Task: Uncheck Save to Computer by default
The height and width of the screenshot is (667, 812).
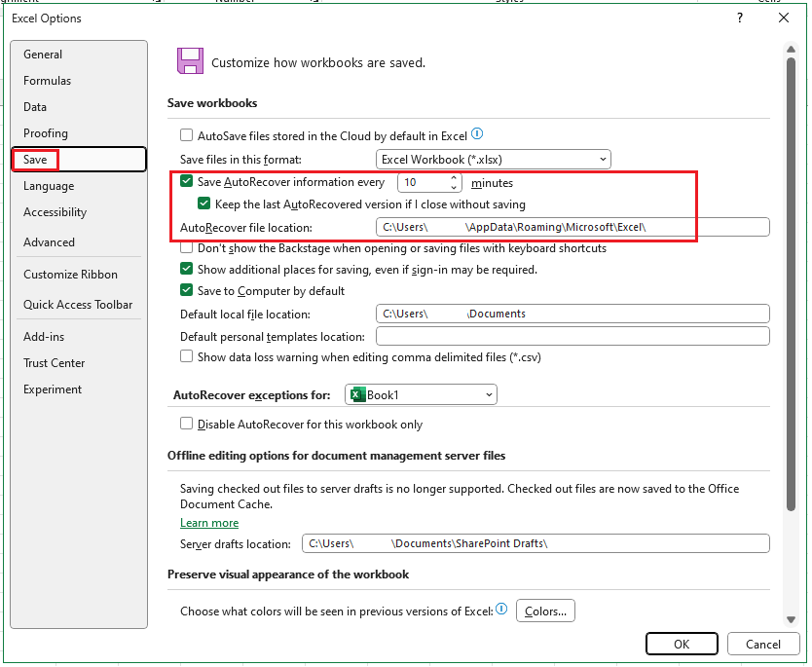Action: coord(186,290)
